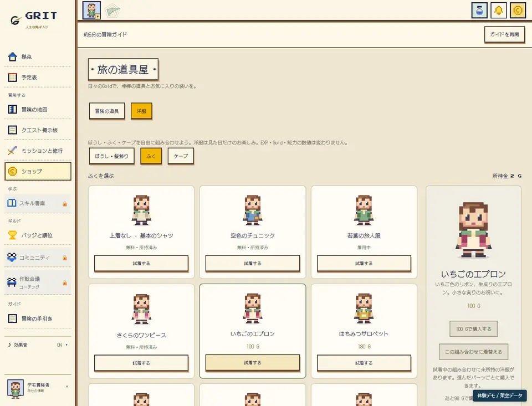Screen dimensions: 532x406
Task: Click the デモ冒険者 avatar in sidebar footer
Action: tap(16, 388)
